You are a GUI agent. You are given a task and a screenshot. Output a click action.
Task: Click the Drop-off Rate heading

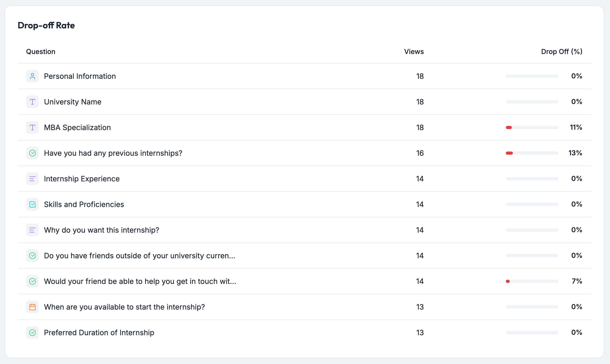pos(46,25)
